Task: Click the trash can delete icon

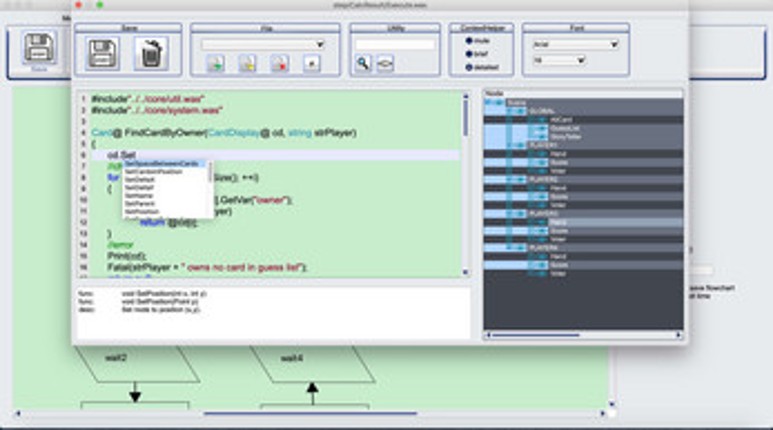Action: (x=151, y=53)
